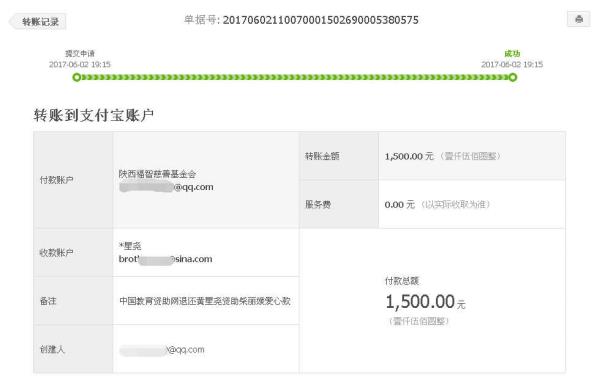
Task: Click the 成功 end progress marker
Action: click(x=513, y=78)
